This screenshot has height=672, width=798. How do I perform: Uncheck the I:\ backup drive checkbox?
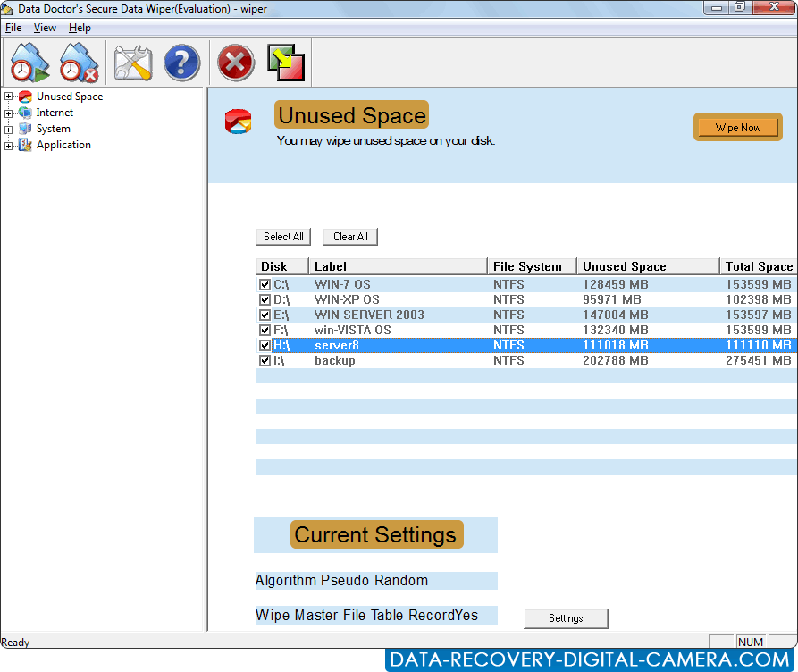pyautogui.click(x=265, y=361)
